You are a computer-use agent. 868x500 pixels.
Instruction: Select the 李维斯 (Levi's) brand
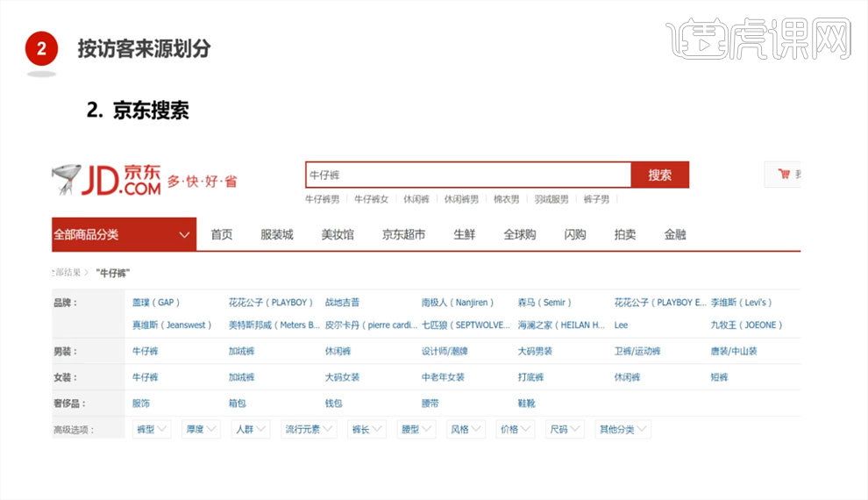(x=741, y=303)
